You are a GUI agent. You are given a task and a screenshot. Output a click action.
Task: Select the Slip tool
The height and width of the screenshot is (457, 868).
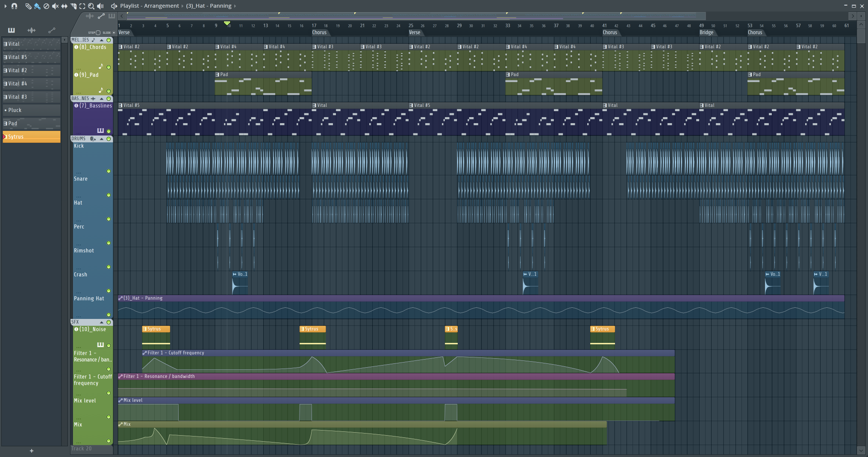pos(64,6)
